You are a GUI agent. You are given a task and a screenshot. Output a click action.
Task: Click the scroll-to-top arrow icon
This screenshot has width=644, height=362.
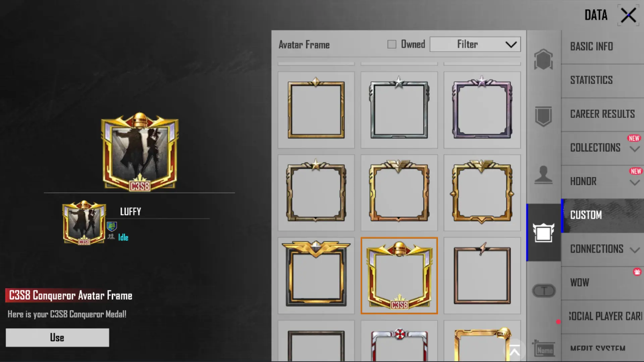coord(515,352)
